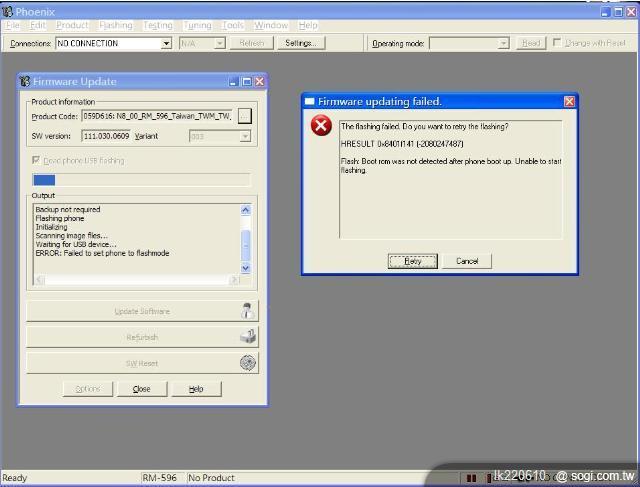Browse product code with ellipsis button
640x487 pixels.
[244, 116]
